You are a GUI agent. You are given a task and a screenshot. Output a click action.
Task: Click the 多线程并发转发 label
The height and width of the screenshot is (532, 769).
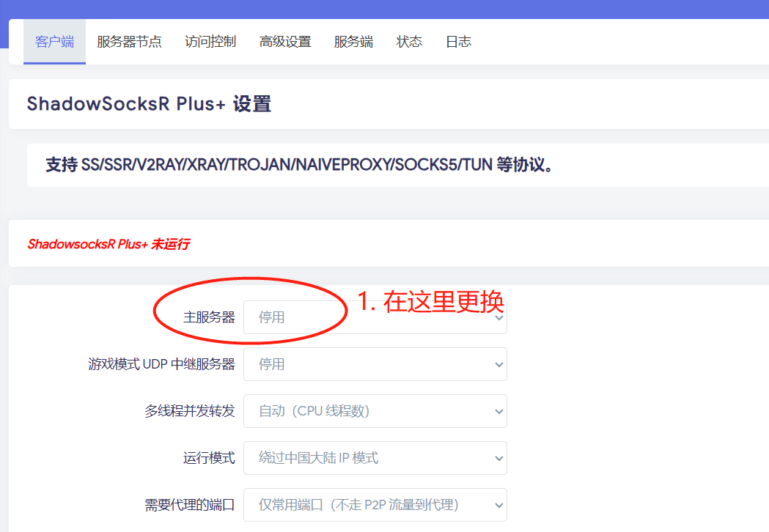coord(190,411)
